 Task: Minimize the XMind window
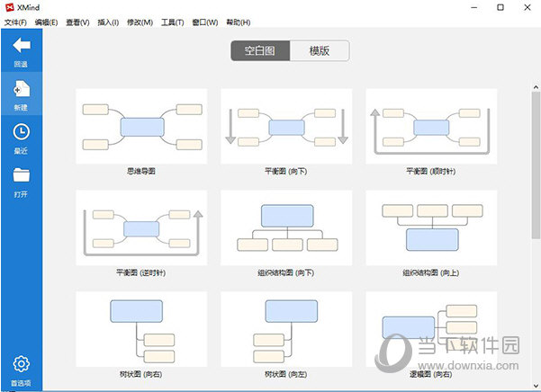coord(474,7)
